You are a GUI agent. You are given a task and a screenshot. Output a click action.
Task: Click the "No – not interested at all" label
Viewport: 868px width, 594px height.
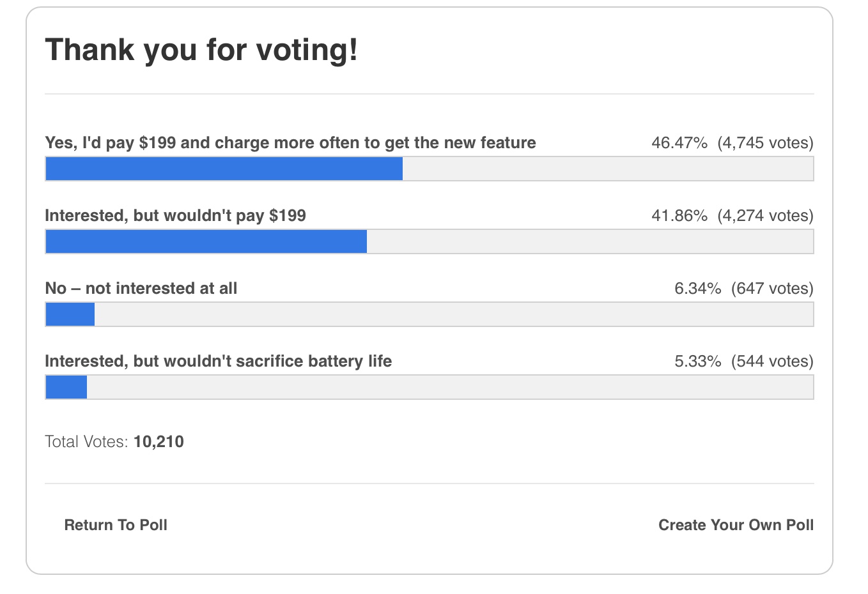(141, 288)
